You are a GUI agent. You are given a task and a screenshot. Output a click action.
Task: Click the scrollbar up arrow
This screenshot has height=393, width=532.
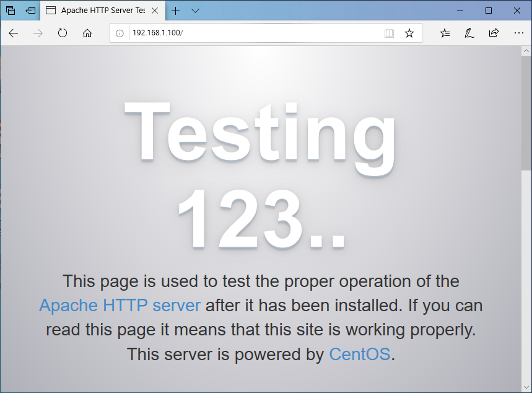(526, 51)
